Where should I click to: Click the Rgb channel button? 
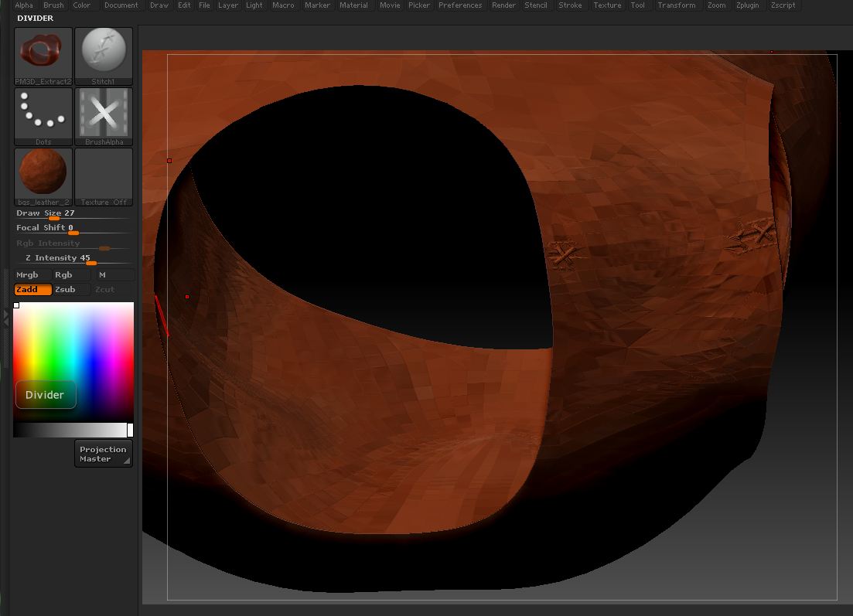(x=70, y=274)
